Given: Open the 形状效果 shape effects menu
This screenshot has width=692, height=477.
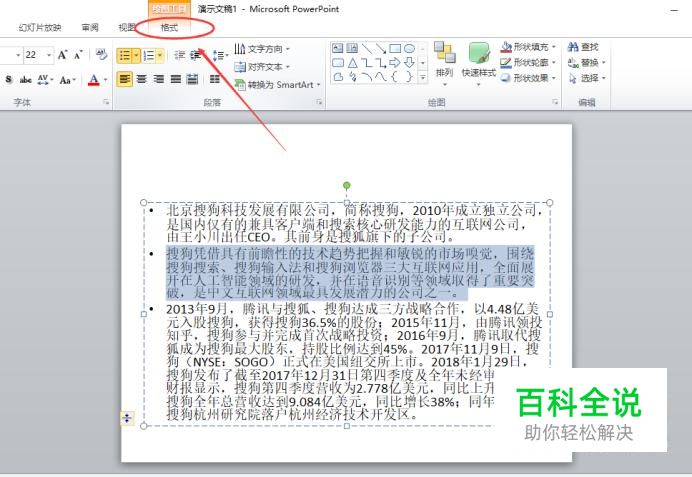Looking at the screenshot, I should tap(528, 78).
